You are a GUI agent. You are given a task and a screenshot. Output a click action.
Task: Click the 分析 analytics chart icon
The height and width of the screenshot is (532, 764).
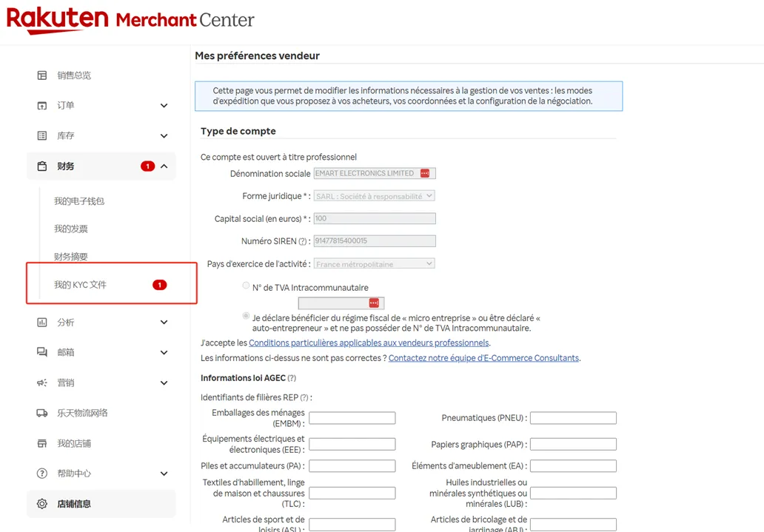42,323
